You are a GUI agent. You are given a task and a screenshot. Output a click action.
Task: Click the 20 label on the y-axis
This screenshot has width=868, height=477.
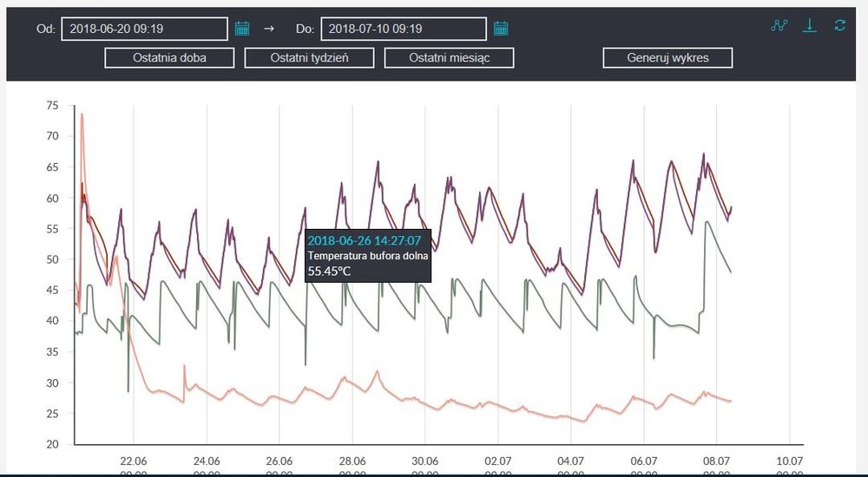[52, 444]
